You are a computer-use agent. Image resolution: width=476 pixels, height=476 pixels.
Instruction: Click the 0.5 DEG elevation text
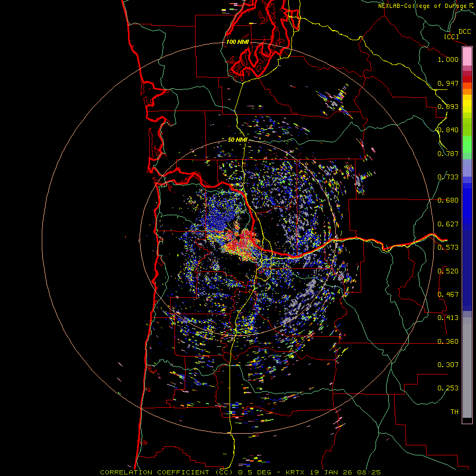pyautogui.click(x=255, y=472)
